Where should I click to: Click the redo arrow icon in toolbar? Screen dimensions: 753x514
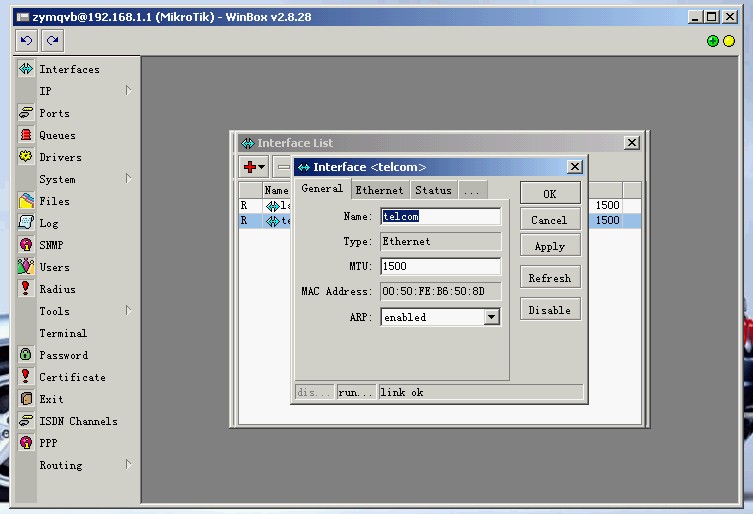[52, 41]
